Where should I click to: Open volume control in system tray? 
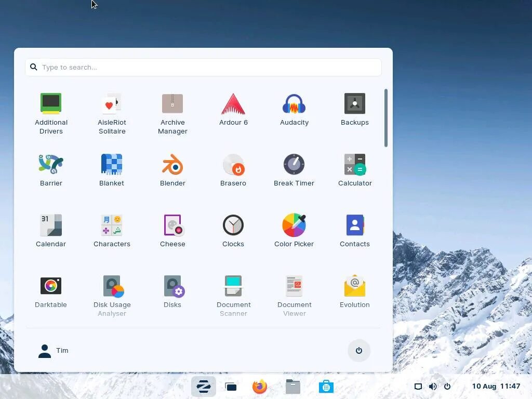433,387
